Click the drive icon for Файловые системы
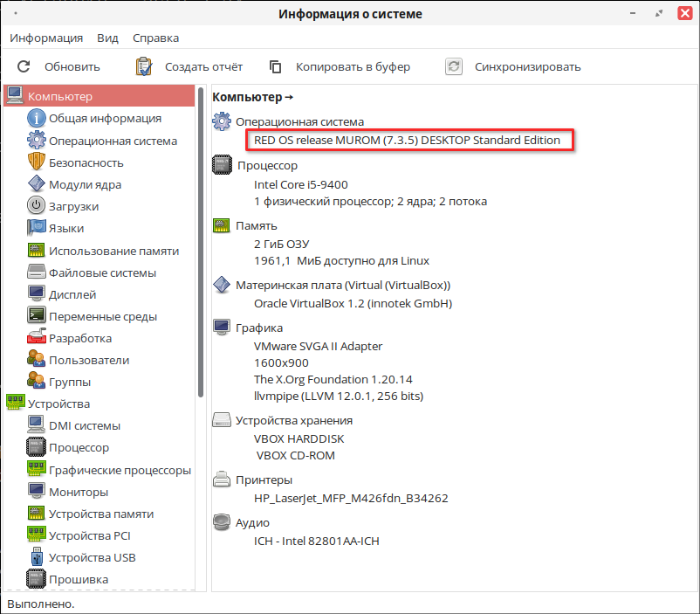The image size is (700, 614). [36, 272]
